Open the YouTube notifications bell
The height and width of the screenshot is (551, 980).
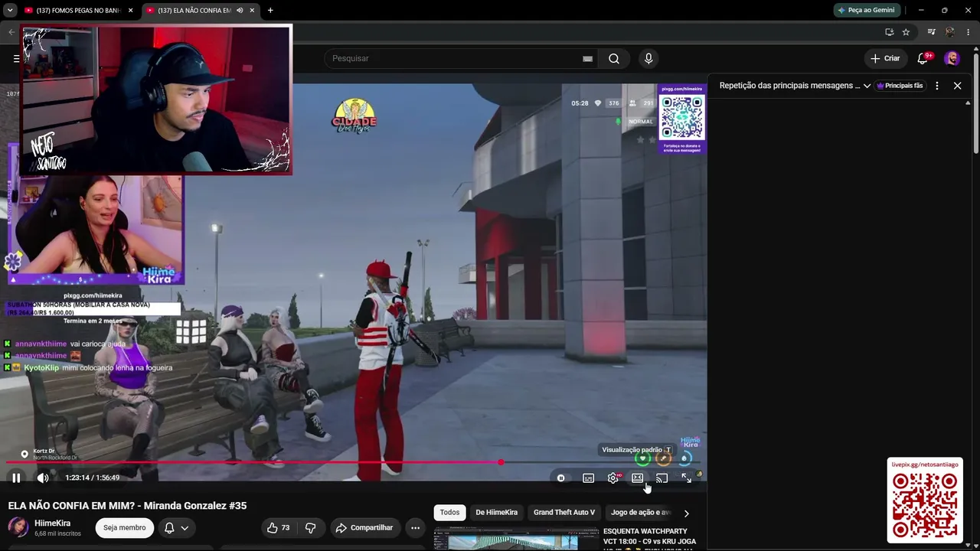(923, 58)
